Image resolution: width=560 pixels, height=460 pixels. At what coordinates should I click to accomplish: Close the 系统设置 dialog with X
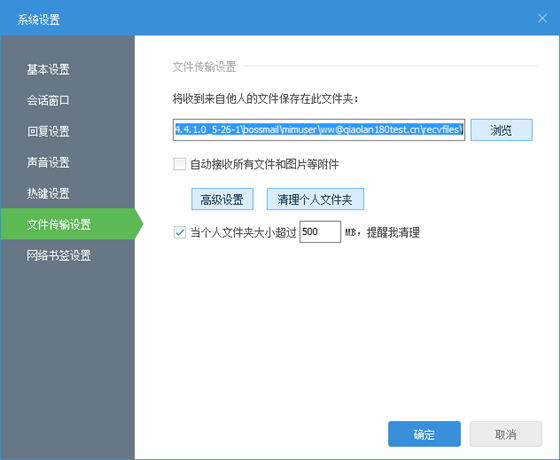pos(542,18)
